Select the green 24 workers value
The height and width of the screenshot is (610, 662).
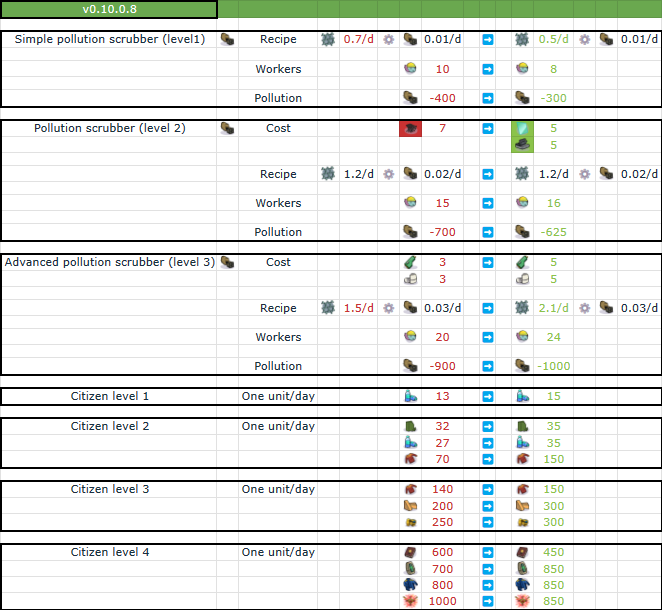553,337
